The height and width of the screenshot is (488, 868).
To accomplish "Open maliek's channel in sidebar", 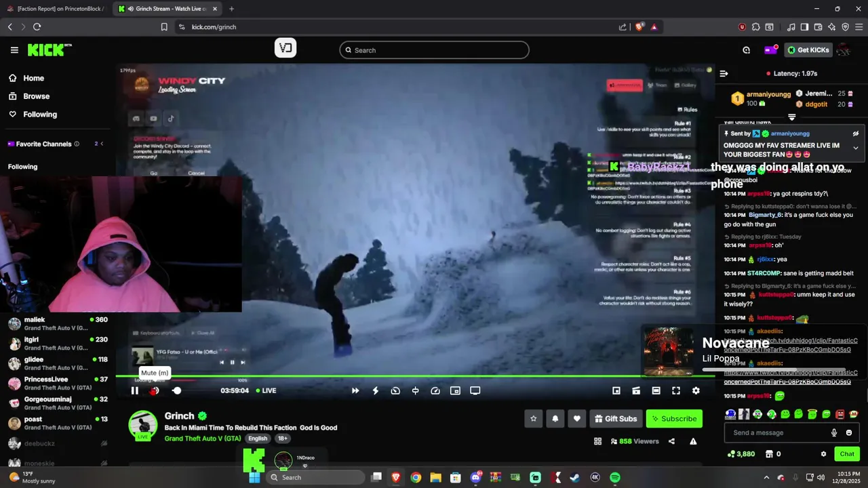I will [58, 324].
